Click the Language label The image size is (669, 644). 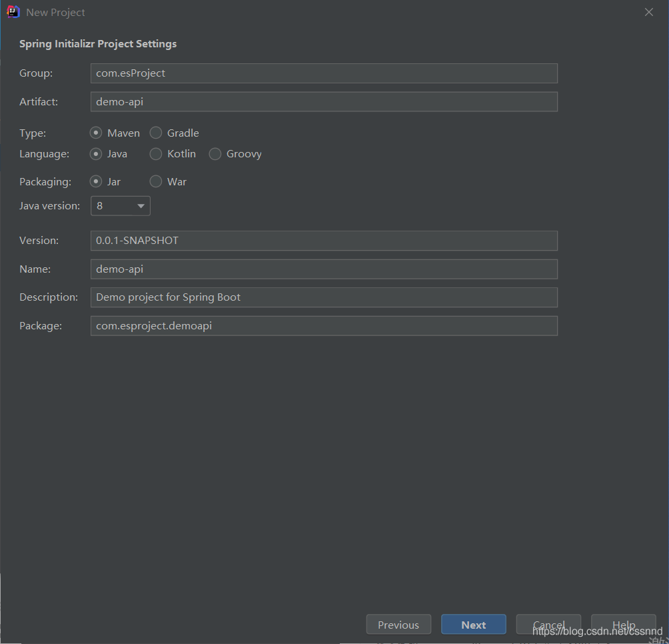45,154
